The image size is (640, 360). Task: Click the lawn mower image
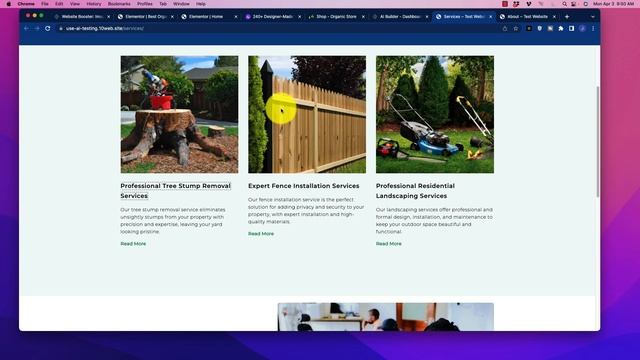tap(435, 114)
